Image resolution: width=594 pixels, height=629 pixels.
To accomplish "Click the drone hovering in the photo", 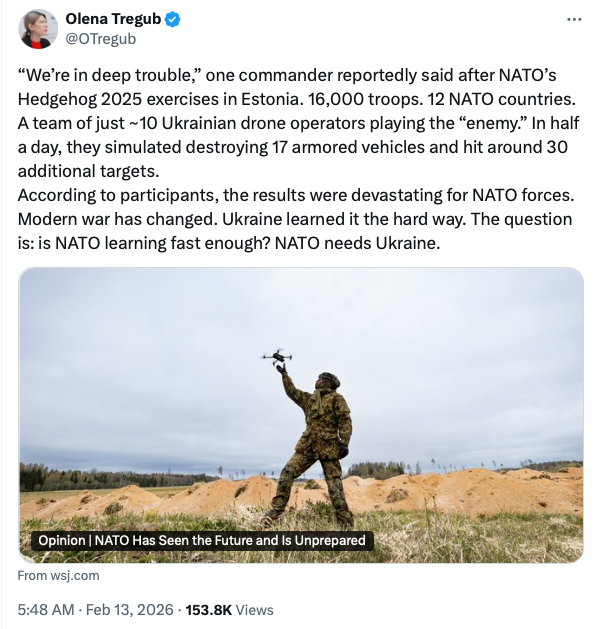I will (277, 356).
